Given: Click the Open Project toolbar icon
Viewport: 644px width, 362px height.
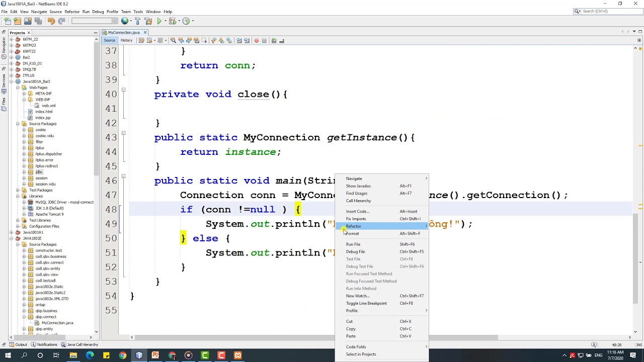Looking at the screenshot, I should click(x=28, y=21).
